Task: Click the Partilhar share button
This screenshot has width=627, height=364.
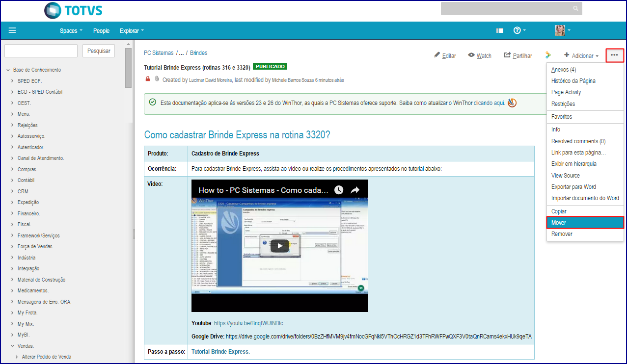Action: point(518,55)
